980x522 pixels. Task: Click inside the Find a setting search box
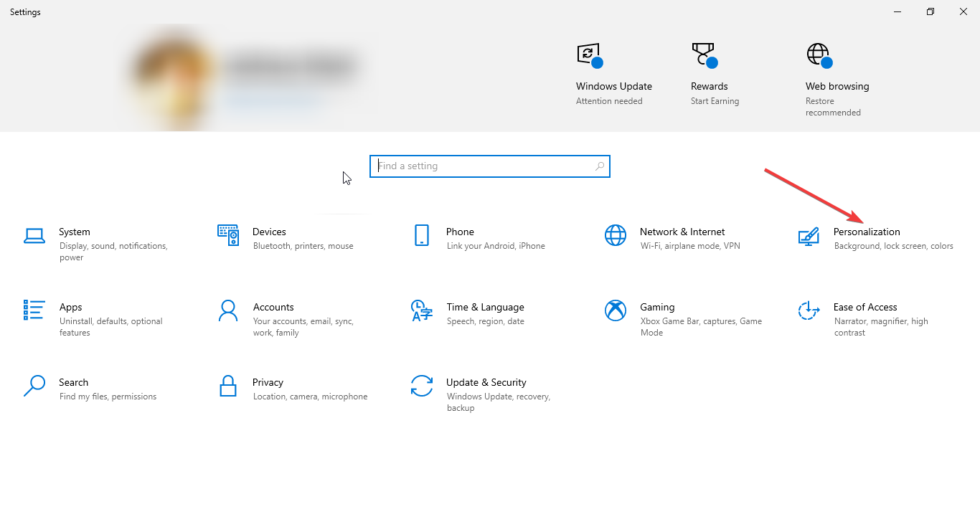click(x=490, y=166)
